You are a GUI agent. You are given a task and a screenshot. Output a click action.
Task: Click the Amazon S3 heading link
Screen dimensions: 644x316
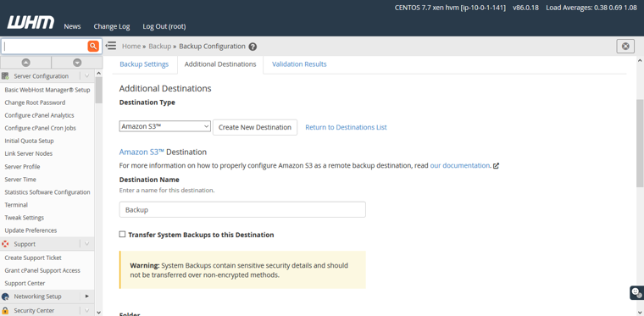[x=142, y=152]
